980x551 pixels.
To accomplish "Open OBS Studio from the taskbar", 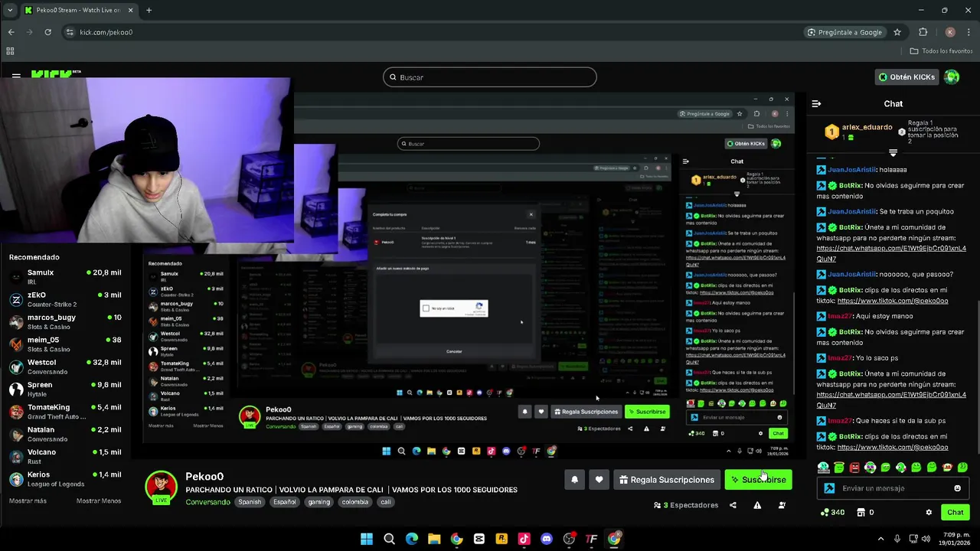I will [569, 539].
